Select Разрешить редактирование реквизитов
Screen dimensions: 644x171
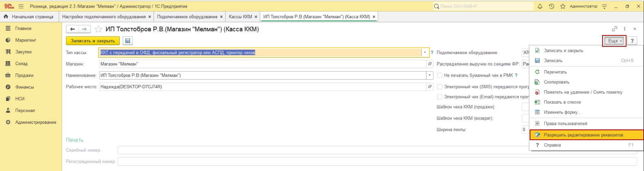(x=586, y=135)
